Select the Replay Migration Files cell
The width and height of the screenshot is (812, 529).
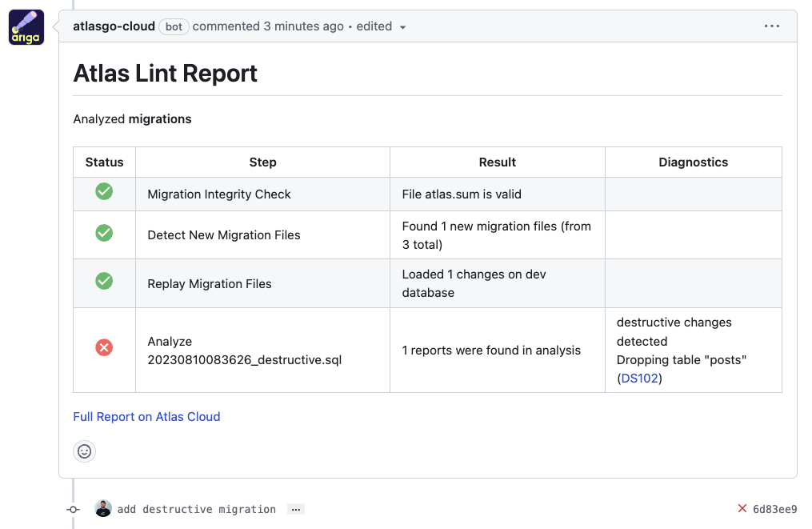pos(262,284)
